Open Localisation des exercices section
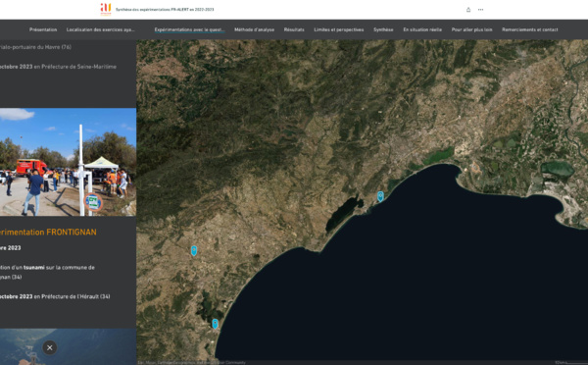Viewport: 588px width, 365px height. 101,29
